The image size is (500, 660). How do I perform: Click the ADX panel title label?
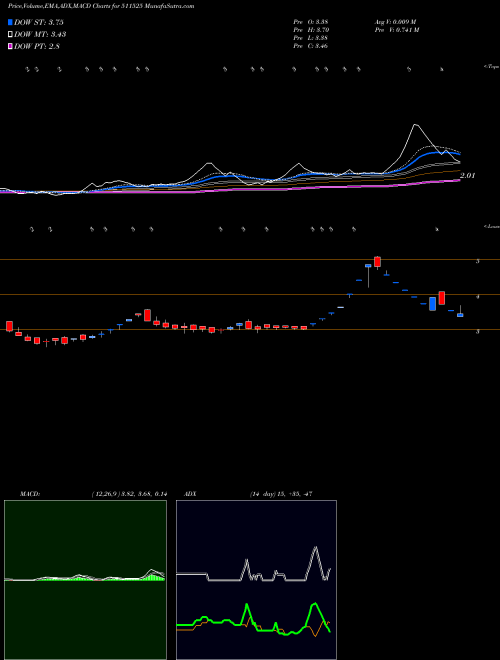pos(191,494)
